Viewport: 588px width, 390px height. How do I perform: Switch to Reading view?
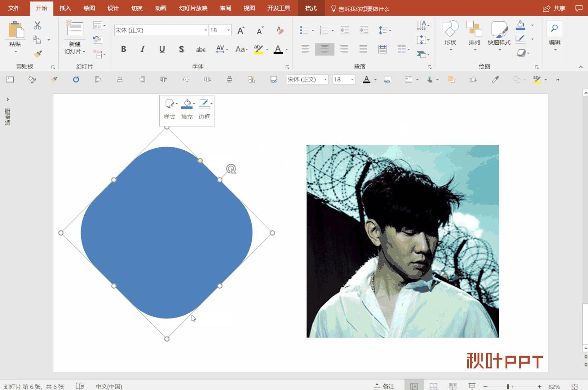point(453,386)
